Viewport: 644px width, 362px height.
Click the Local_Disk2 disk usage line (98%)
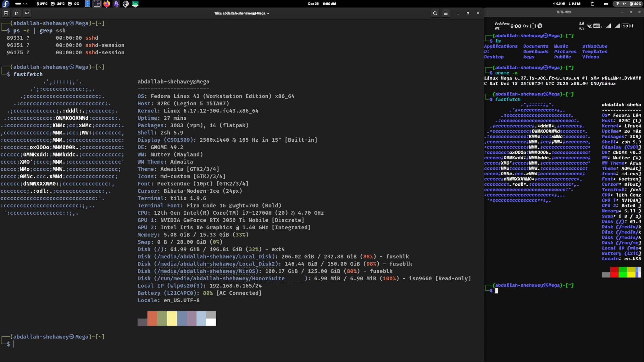click(x=275, y=264)
